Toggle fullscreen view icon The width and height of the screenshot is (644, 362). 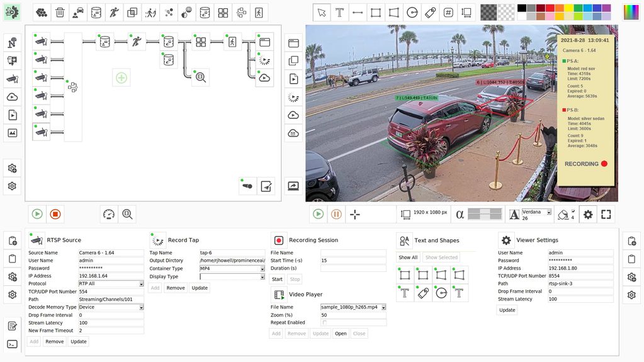(x=606, y=214)
